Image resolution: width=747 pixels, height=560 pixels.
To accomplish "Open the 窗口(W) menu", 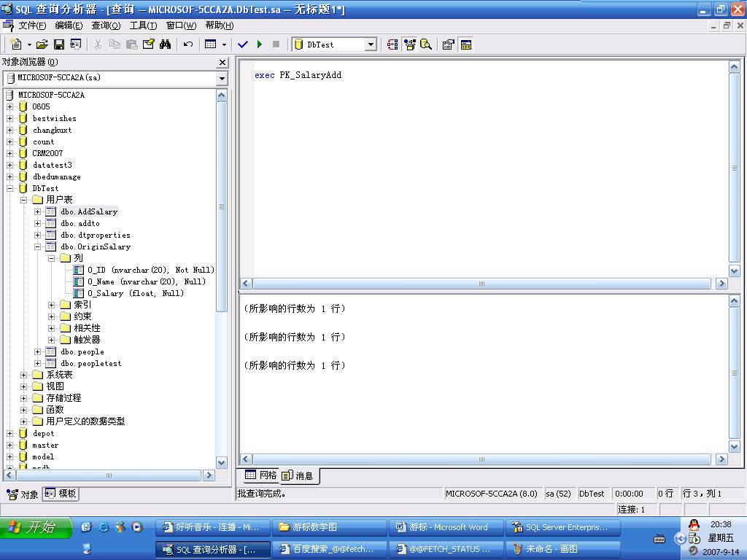I will [181, 26].
